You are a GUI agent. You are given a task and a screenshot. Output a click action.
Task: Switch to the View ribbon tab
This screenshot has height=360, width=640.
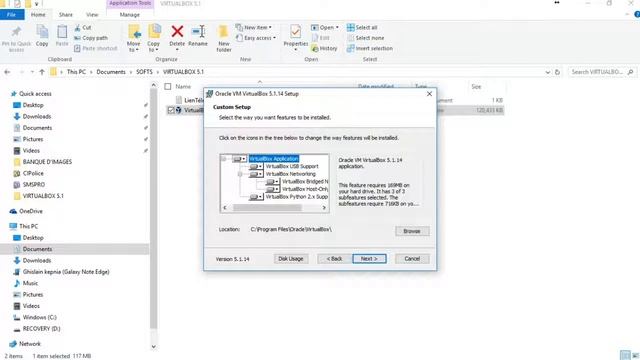pos(92,15)
